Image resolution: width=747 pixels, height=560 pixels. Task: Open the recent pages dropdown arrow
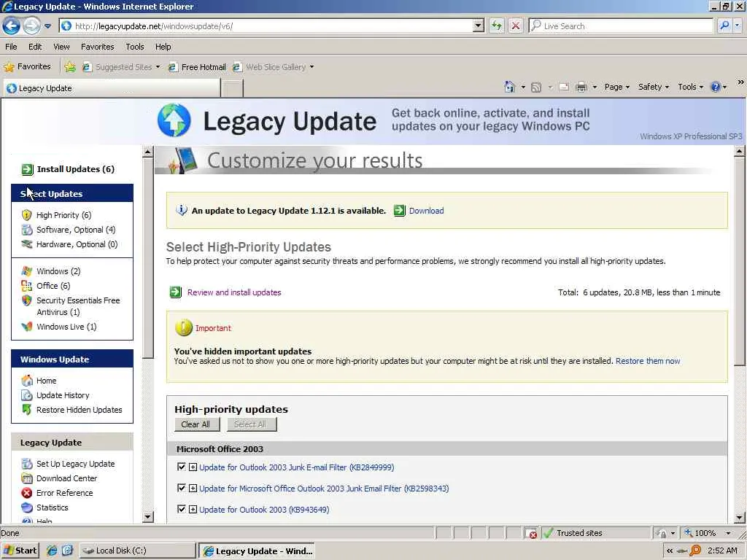(47, 26)
